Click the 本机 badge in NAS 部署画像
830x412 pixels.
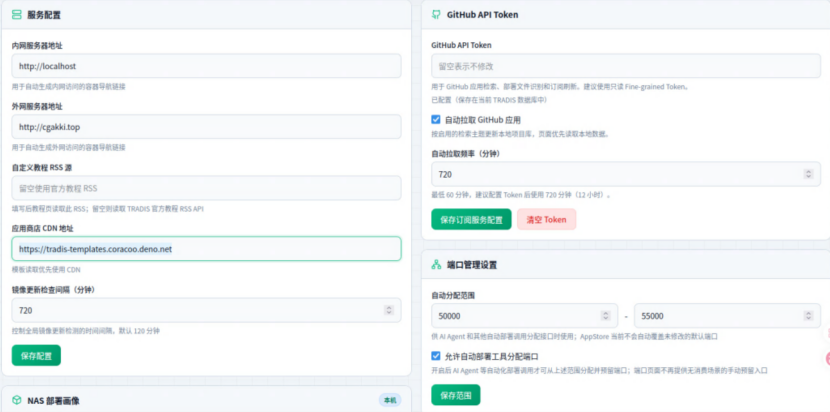pyautogui.click(x=390, y=400)
